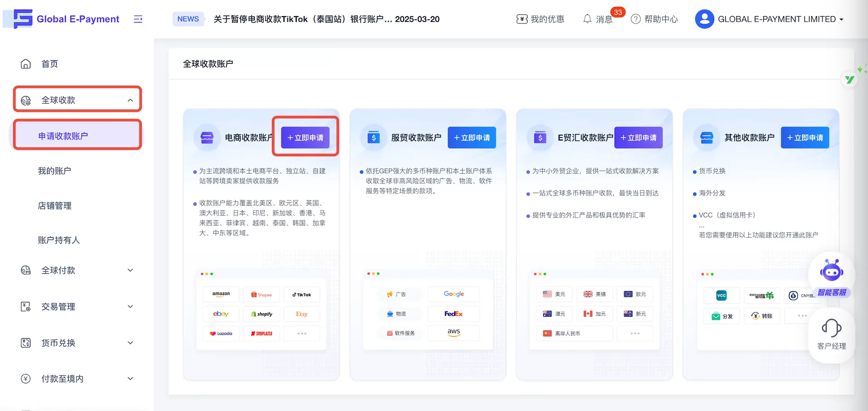Click the E贸汇收款账户 card icon
The height and width of the screenshot is (411, 868).
pos(540,138)
